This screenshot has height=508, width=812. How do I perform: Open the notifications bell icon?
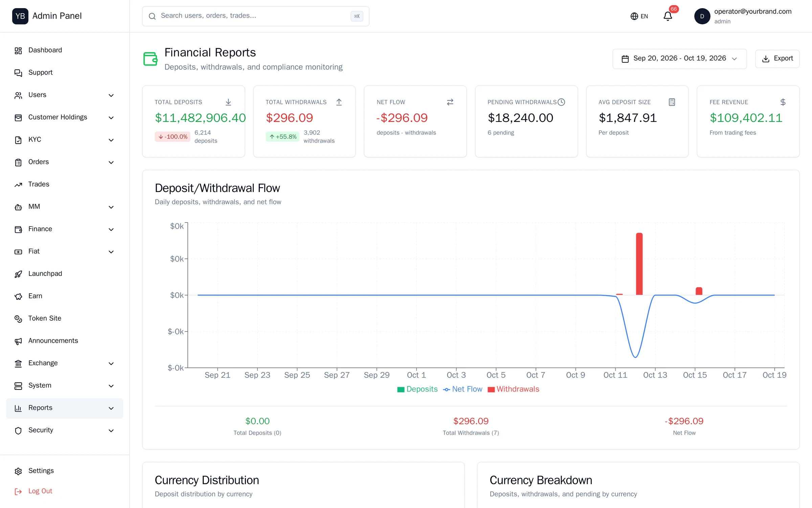(668, 16)
